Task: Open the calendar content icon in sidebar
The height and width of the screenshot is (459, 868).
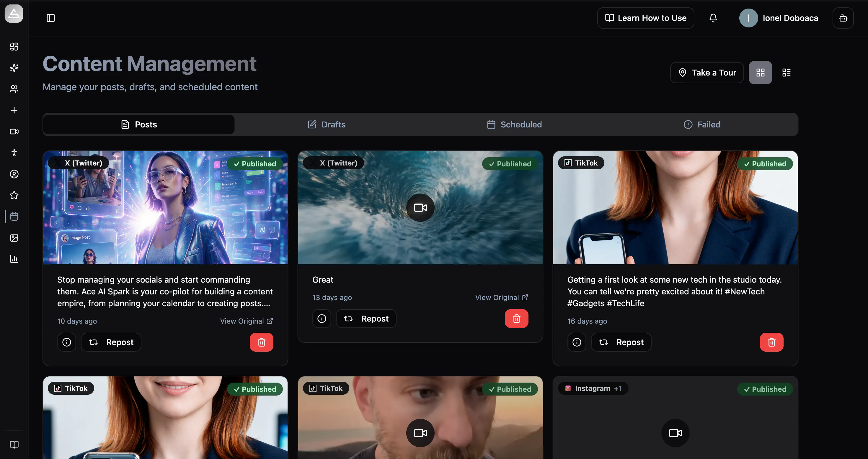Action: point(14,216)
